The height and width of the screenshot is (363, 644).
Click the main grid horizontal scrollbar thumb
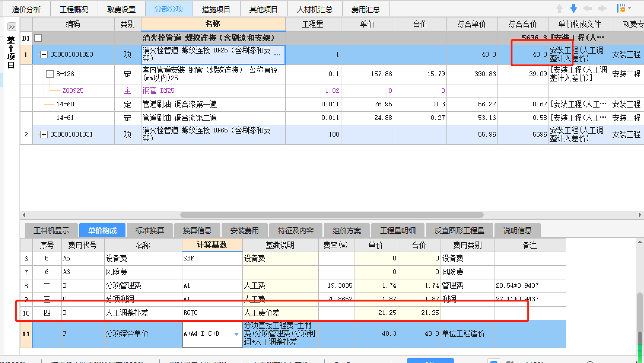[x=332, y=215]
